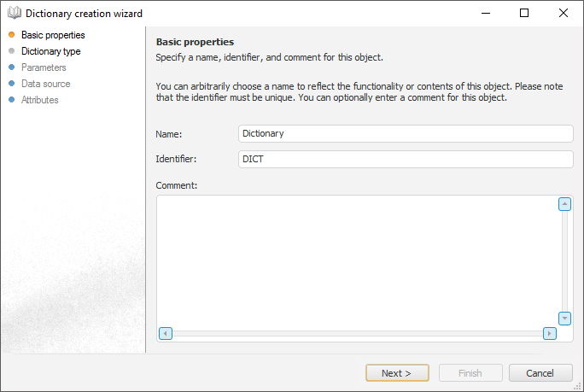Click the blue bullet beside Parameters

pos(11,67)
